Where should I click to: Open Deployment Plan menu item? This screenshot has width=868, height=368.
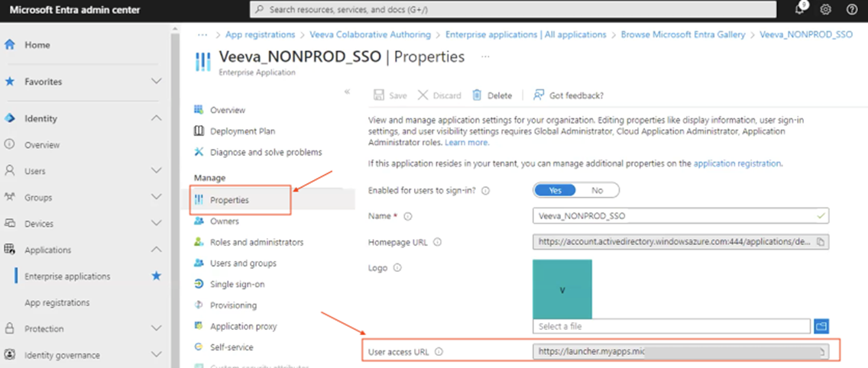click(234, 131)
